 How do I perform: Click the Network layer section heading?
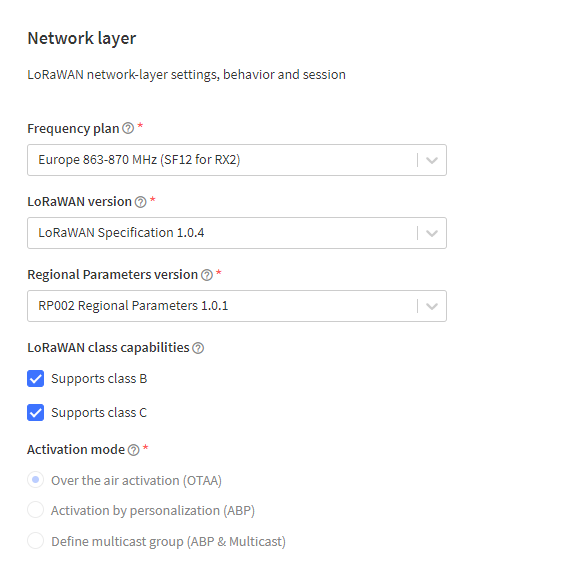click(x=82, y=38)
